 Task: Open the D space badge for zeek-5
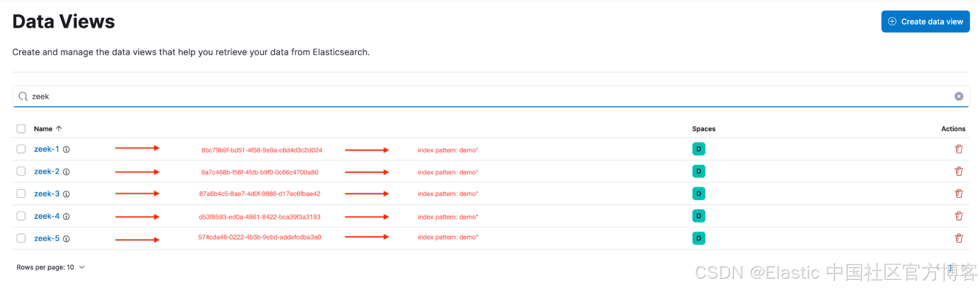click(699, 238)
